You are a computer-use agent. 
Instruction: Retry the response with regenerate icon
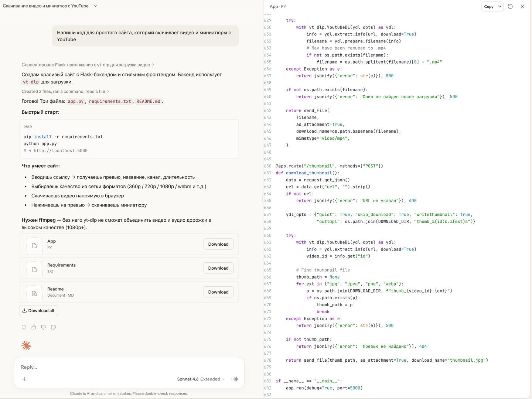53,327
